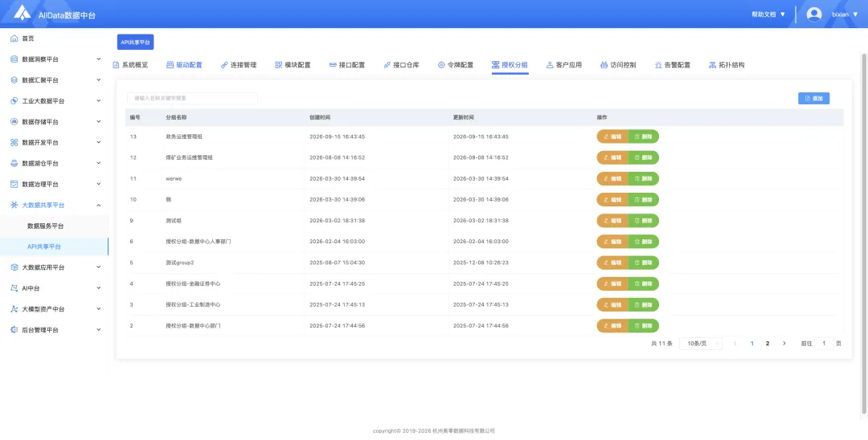Click the 驱动配置 tab icon
The image size is (868, 440).
coord(170,65)
